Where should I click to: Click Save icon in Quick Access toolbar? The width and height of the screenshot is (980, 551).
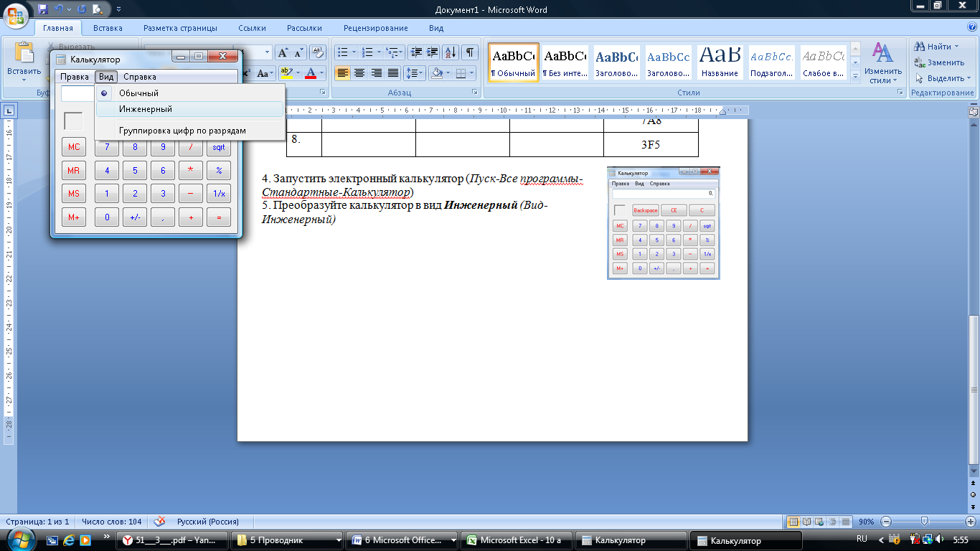click(43, 9)
